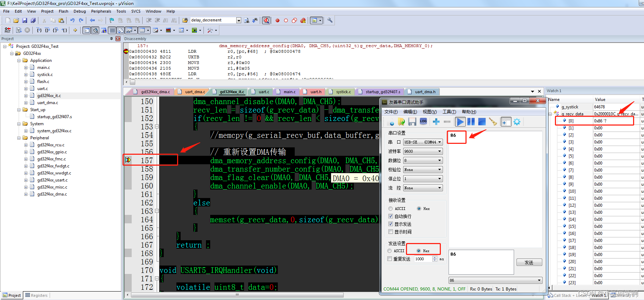
Task: Open the flow control 流控 dropdown
Action: (x=423, y=188)
